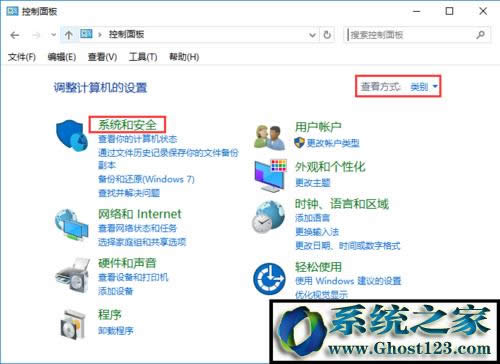Image resolution: width=500 pixels, height=364 pixels.
Task: Click 更改主题 link
Action: coord(313,183)
